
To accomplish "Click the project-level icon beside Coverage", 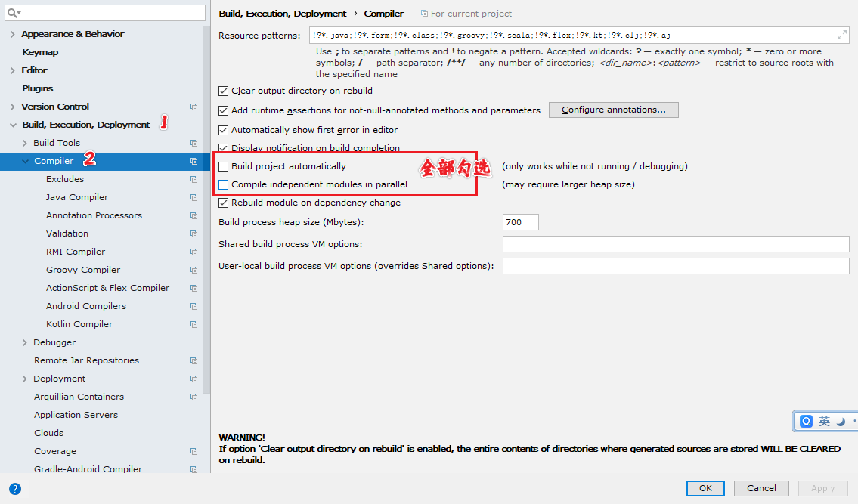I will (x=194, y=451).
